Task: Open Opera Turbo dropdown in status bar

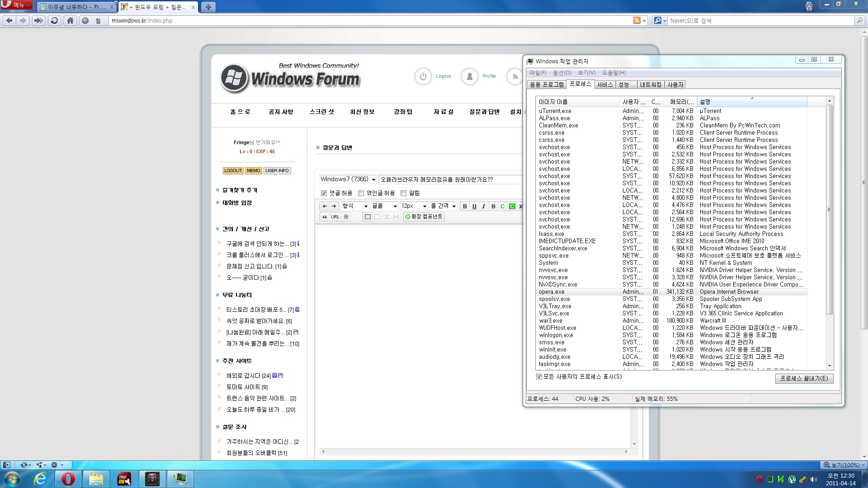Action: [x=58, y=465]
